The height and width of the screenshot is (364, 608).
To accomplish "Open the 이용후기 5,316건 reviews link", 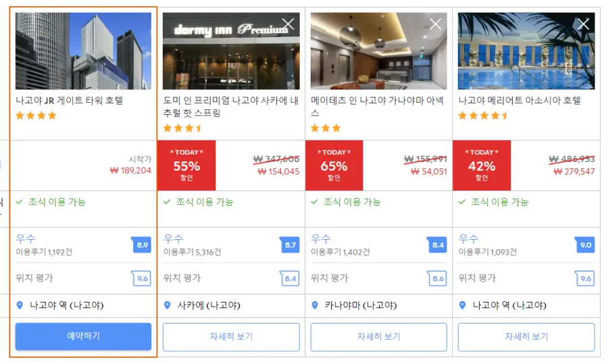I will (x=193, y=253).
